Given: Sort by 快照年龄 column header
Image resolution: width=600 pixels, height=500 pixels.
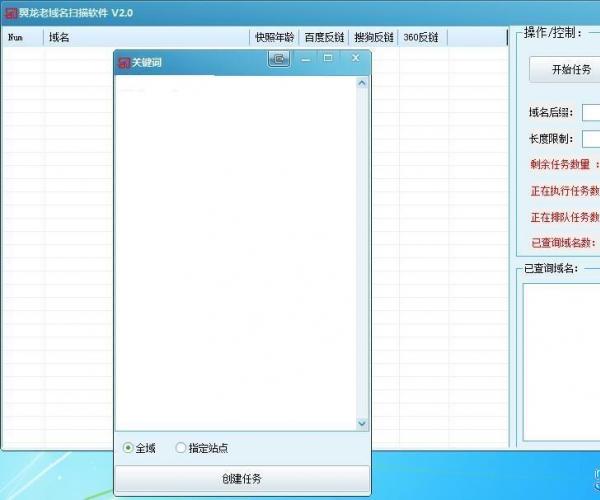Looking at the screenshot, I should tap(274, 37).
